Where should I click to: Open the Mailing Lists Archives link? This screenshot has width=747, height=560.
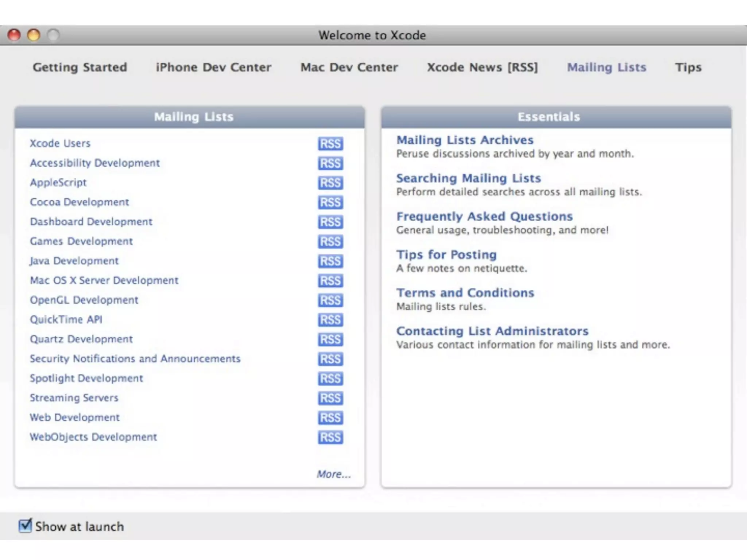[x=465, y=140]
